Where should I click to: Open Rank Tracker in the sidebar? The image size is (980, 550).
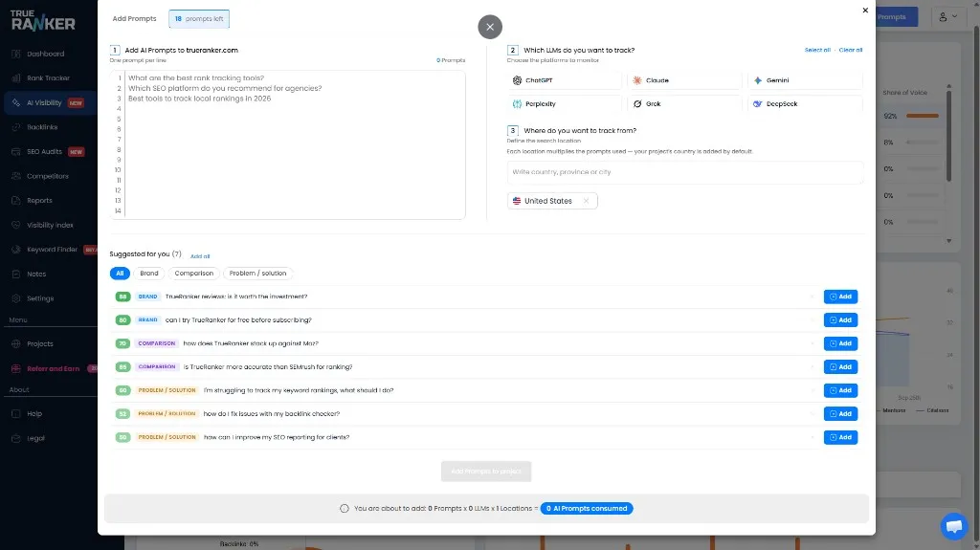pyautogui.click(x=48, y=78)
